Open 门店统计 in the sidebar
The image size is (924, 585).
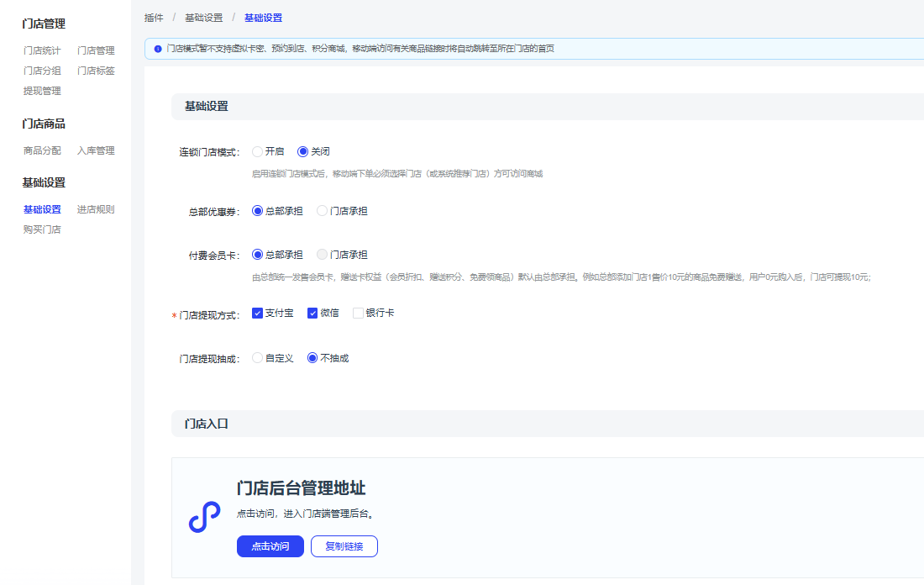tap(42, 50)
